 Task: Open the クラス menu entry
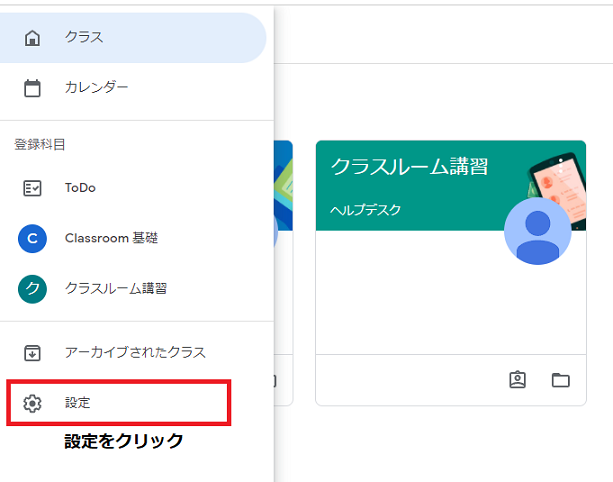click(x=133, y=38)
